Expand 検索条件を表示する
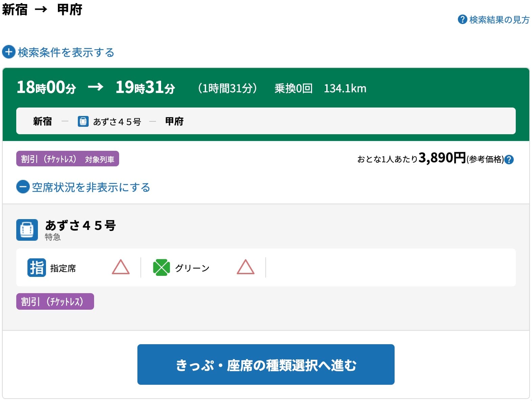532x401 pixels. point(58,52)
